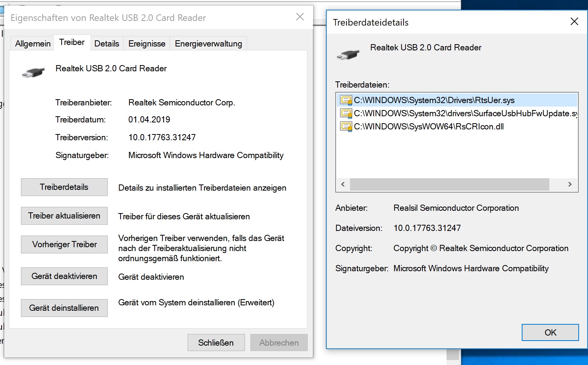This screenshot has height=365, width=588.
Task: Click the USB device icon in Treiberdateidetails
Action: [348, 55]
